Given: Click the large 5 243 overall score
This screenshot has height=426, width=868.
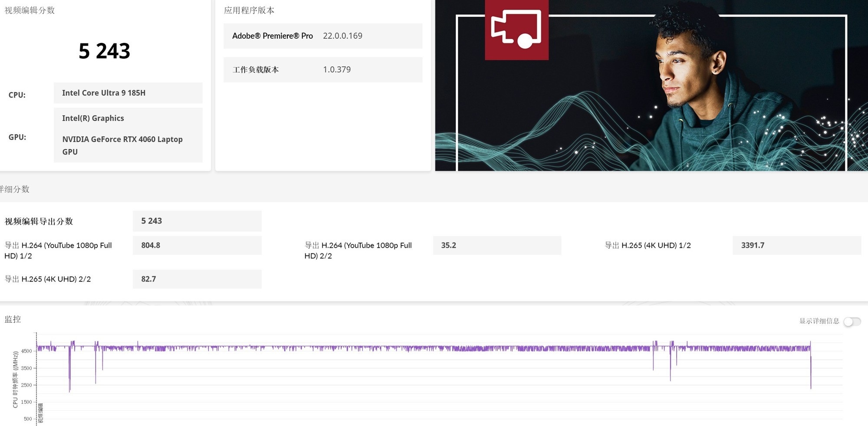Looking at the screenshot, I should (104, 51).
